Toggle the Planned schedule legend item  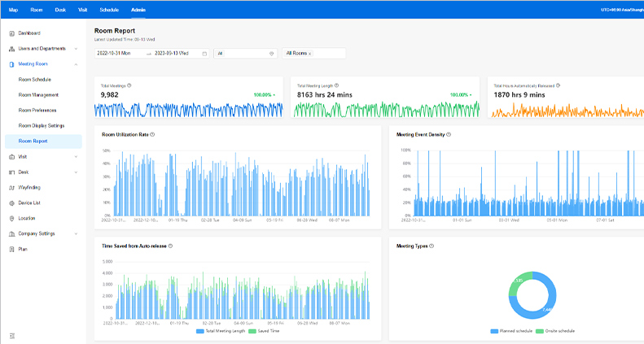(x=513, y=332)
